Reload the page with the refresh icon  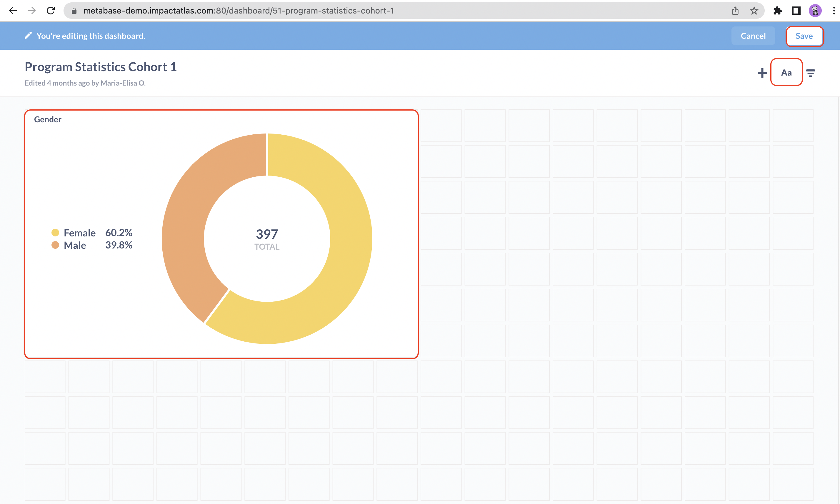[x=51, y=11]
